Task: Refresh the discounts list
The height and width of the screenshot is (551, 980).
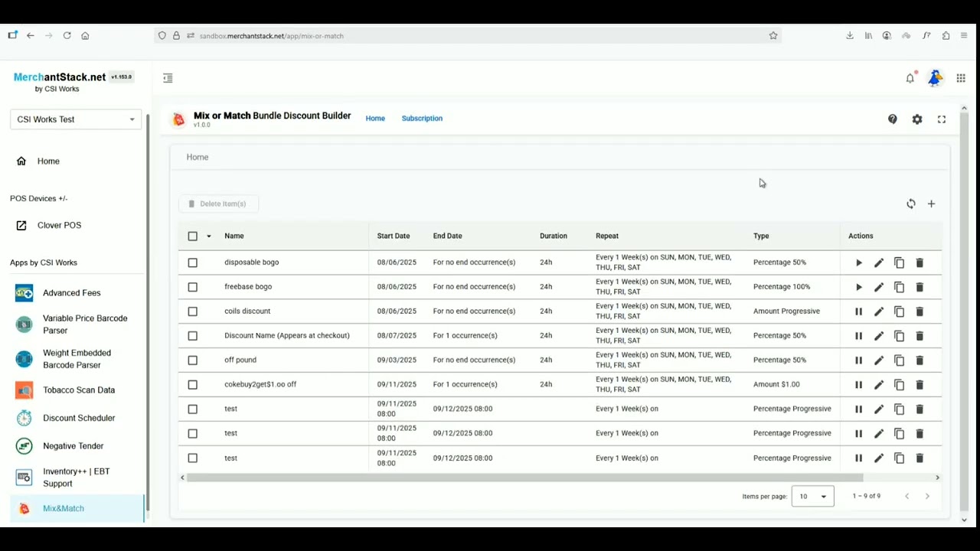Action: [910, 204]
